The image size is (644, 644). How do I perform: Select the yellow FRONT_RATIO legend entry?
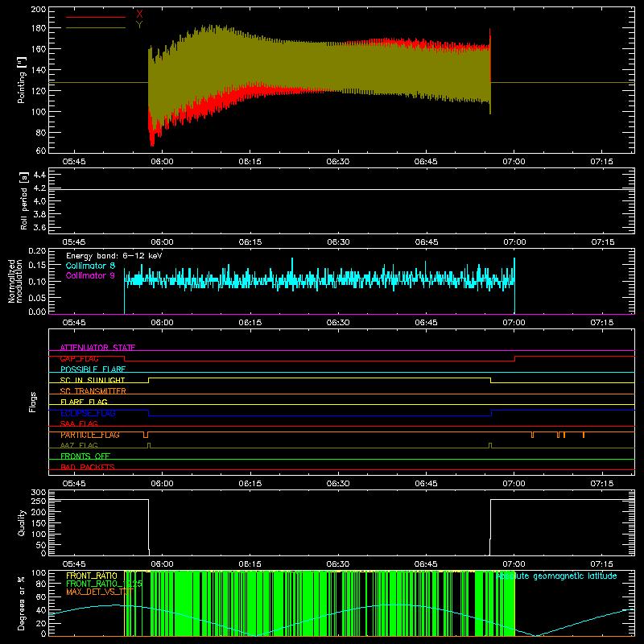pyautogui.click(x=92, y=576)
